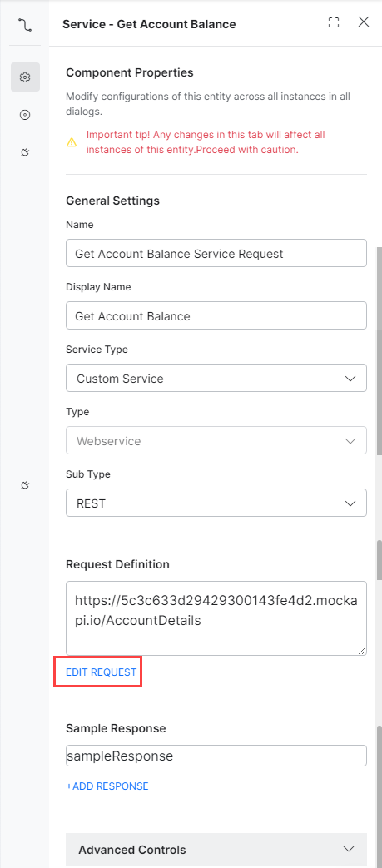Open the Type dropdown showing Webservice

pyautogui.click(x=216, y=441)
